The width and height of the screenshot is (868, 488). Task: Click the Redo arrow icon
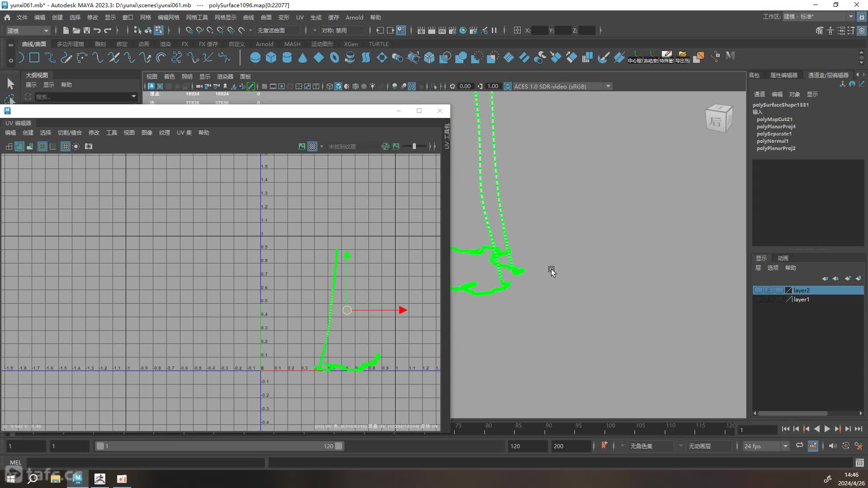[108, 30]
